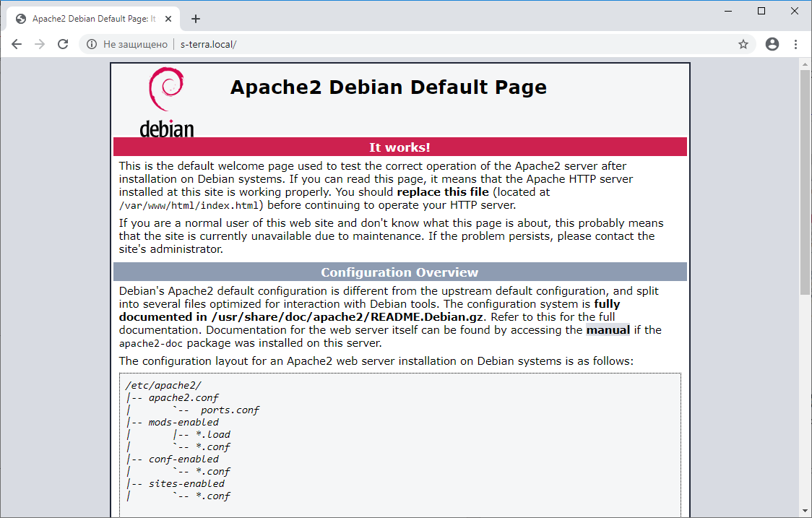
Task: Select the Apache2 Debian Default Page tab
Action: tap(93, 20)
